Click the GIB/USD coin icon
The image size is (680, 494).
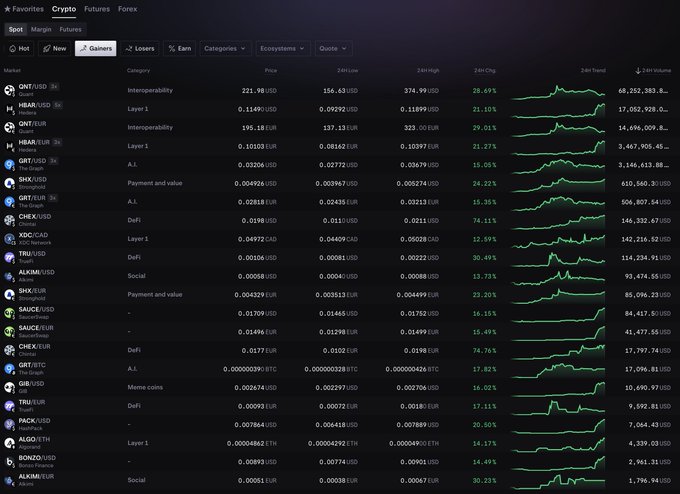pos(10,387)
